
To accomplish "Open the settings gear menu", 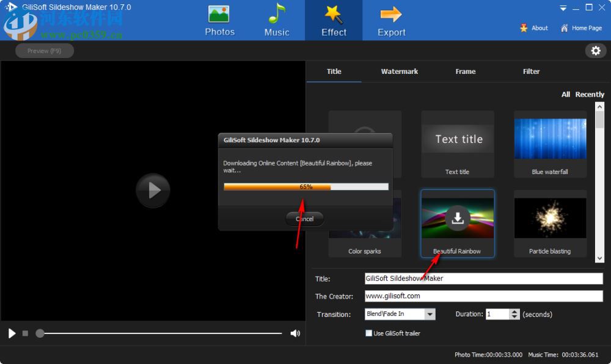I will [x=596, y=51].
